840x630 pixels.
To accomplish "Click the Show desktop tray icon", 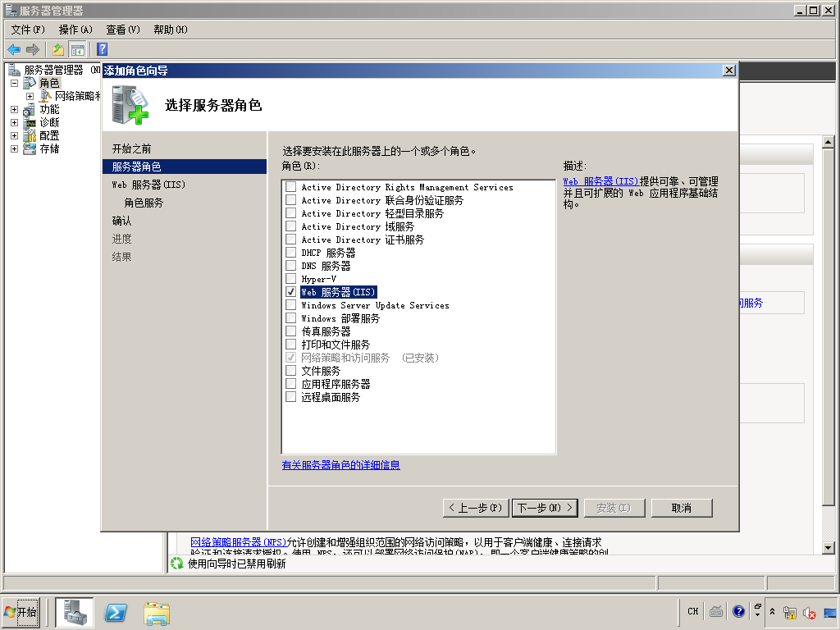I will 830,612.
